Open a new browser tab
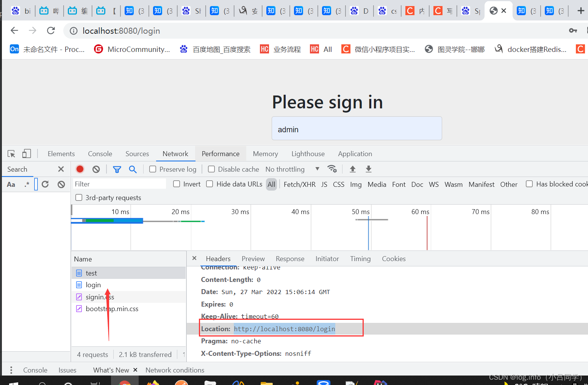 point(580,11)
